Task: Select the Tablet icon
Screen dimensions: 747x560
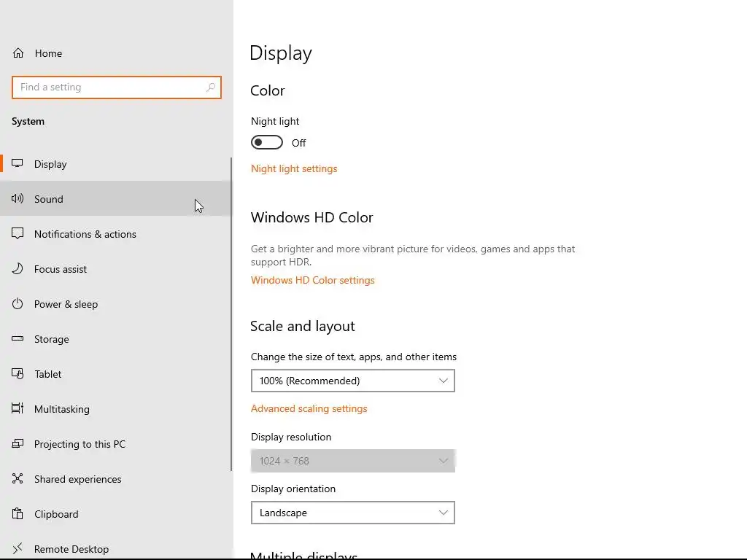Action: click(x=18, y=374)
